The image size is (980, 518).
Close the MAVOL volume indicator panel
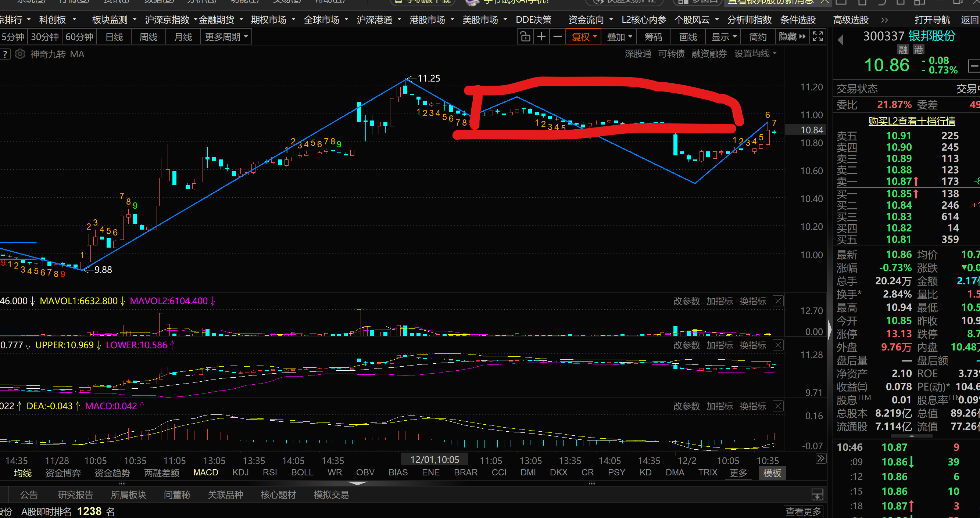[x=778, y=301]
